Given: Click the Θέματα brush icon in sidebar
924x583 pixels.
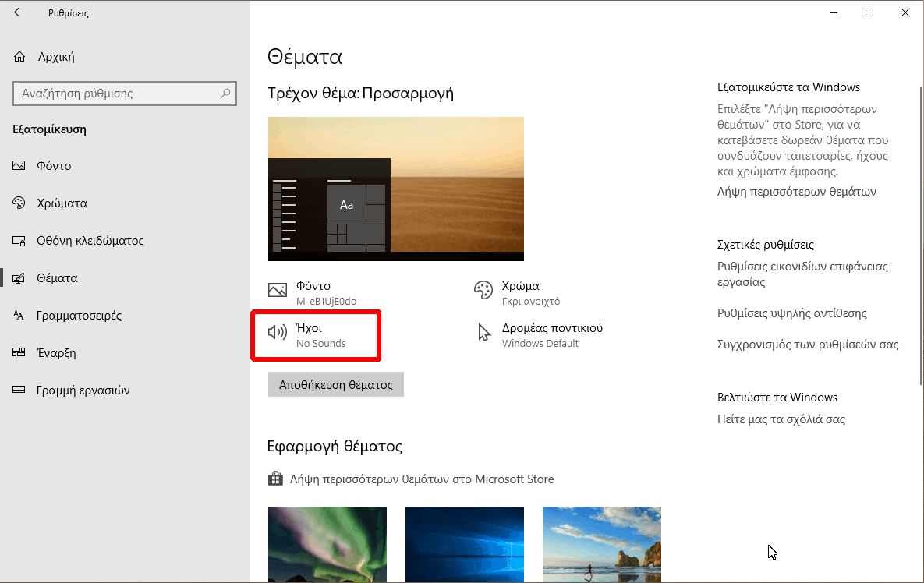Looking at the screenshot, I should point(19,278).
